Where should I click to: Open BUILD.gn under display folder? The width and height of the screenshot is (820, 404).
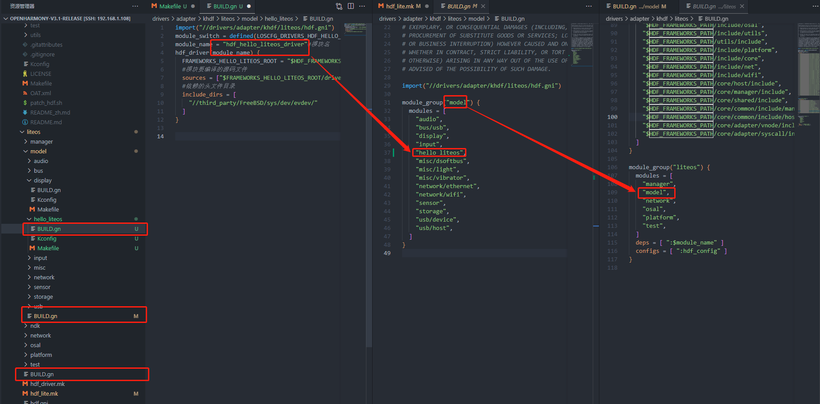pyautogui.click(x=49, y=190)
